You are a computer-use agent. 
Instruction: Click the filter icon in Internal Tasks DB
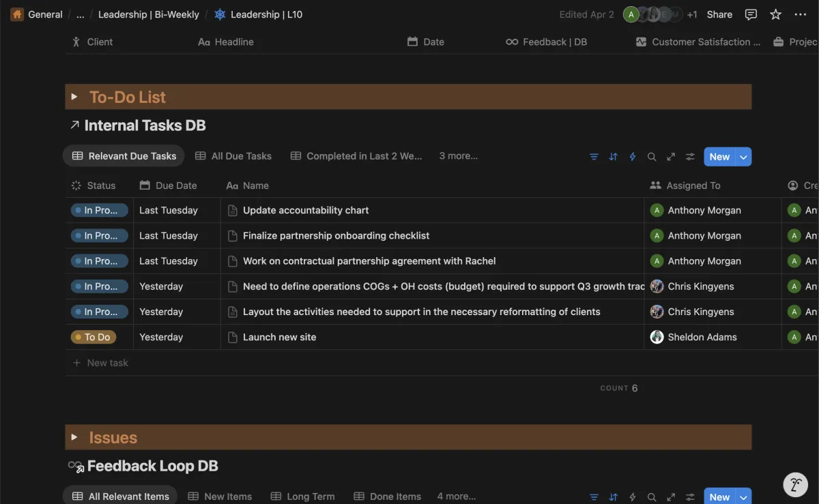[594, 157]
